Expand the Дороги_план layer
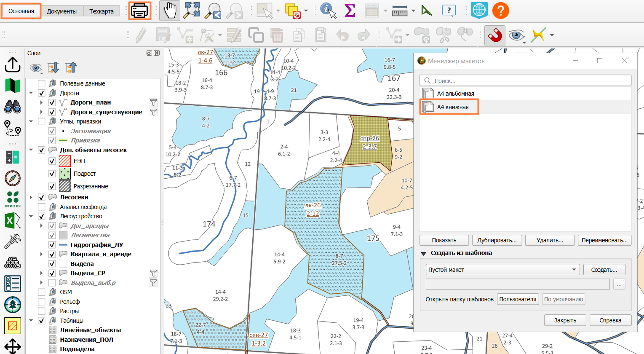644x354 pixels. [x=41, y=102]
